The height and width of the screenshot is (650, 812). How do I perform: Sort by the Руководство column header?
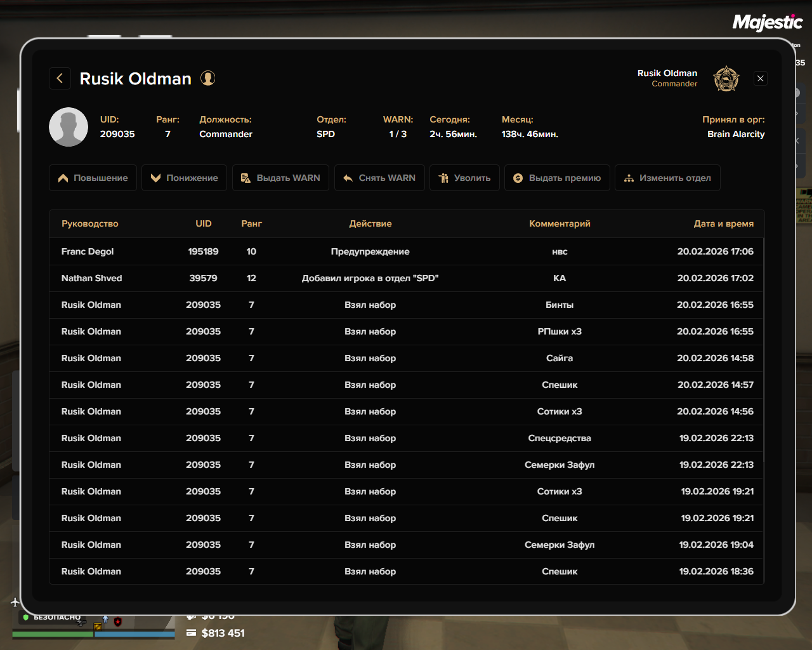point(89,223)
